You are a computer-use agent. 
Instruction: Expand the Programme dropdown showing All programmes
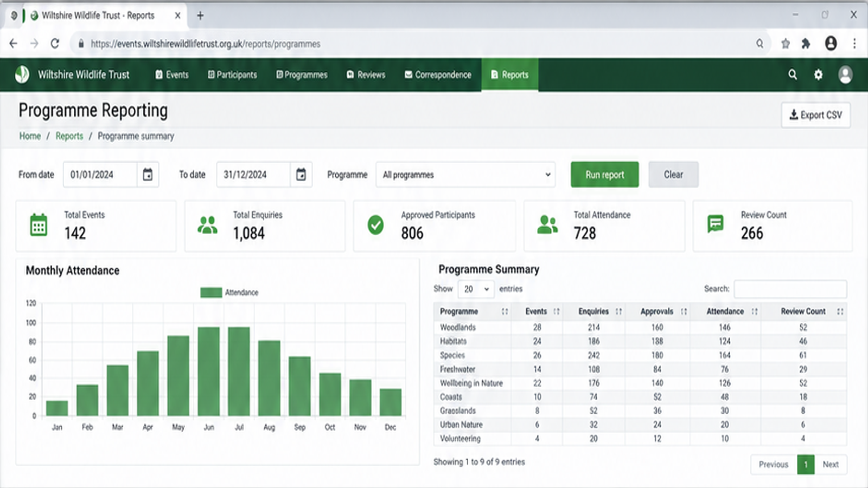[465, 175]
